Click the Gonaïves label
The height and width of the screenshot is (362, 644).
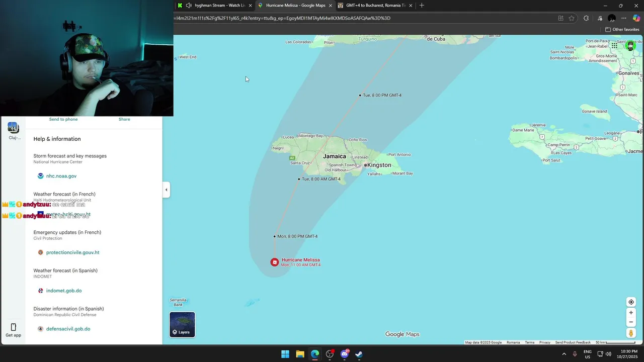(628, 73)
